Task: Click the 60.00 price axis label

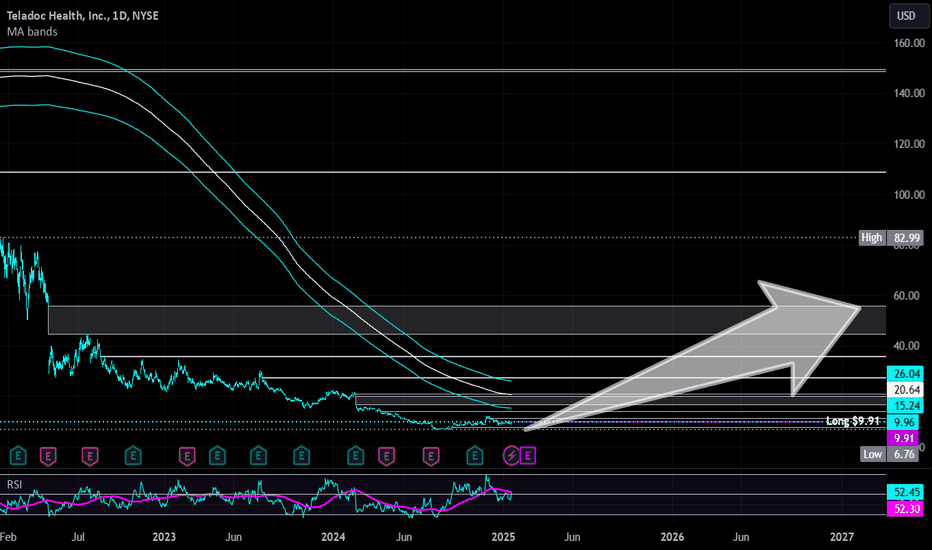Action: point(906,296)
